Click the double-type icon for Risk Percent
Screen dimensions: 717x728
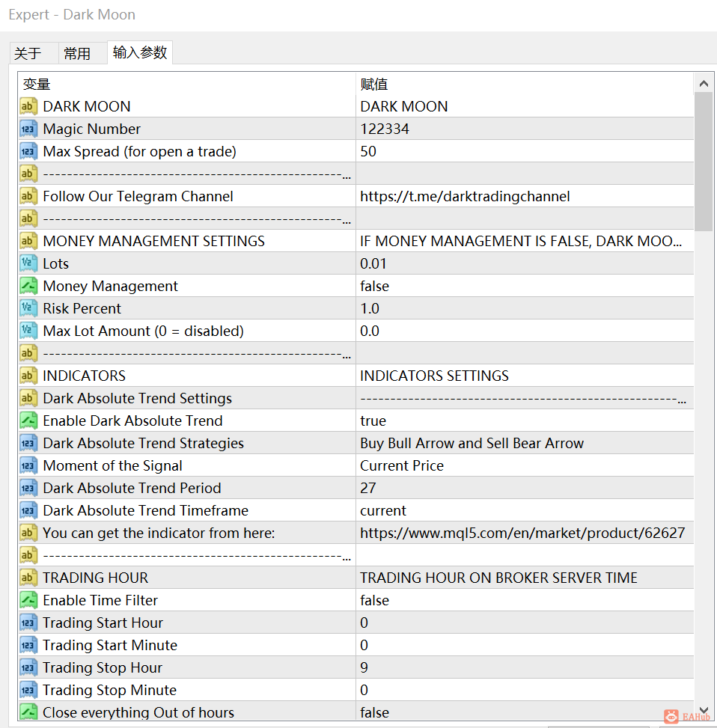coord(28,308)
